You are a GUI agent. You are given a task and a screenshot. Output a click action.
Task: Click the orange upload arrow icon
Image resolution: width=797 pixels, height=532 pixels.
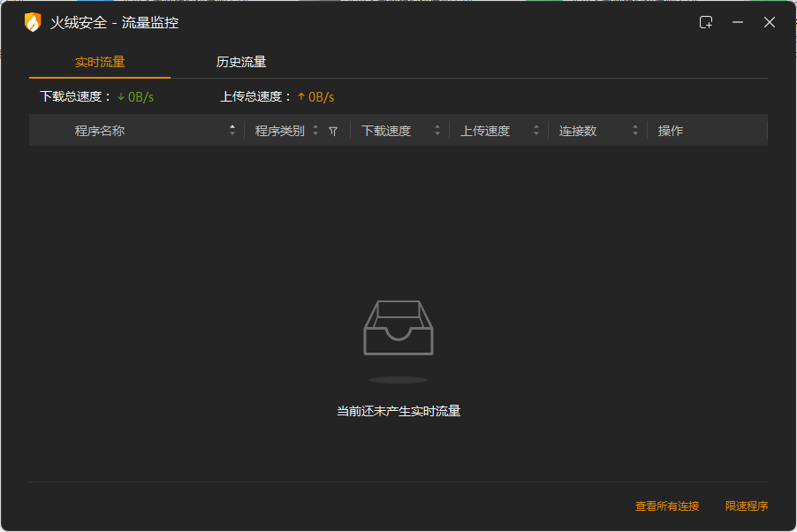click(301, 97)
